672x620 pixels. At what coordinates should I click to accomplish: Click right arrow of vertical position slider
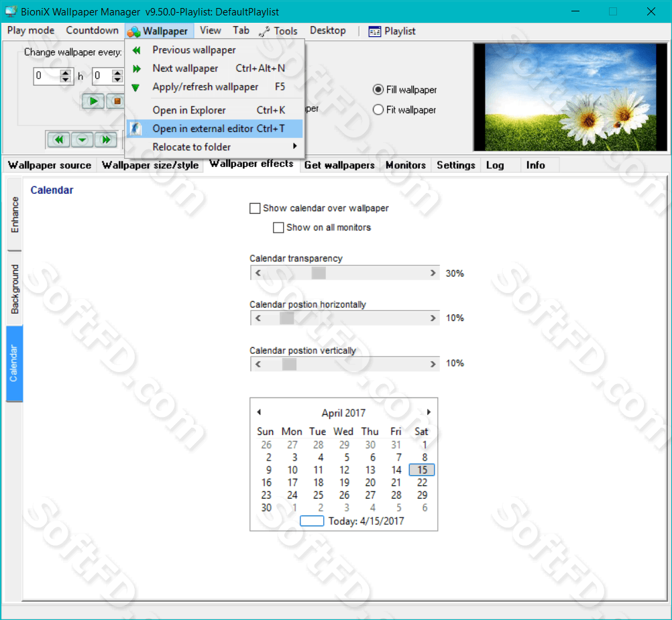tap(433, 364)
